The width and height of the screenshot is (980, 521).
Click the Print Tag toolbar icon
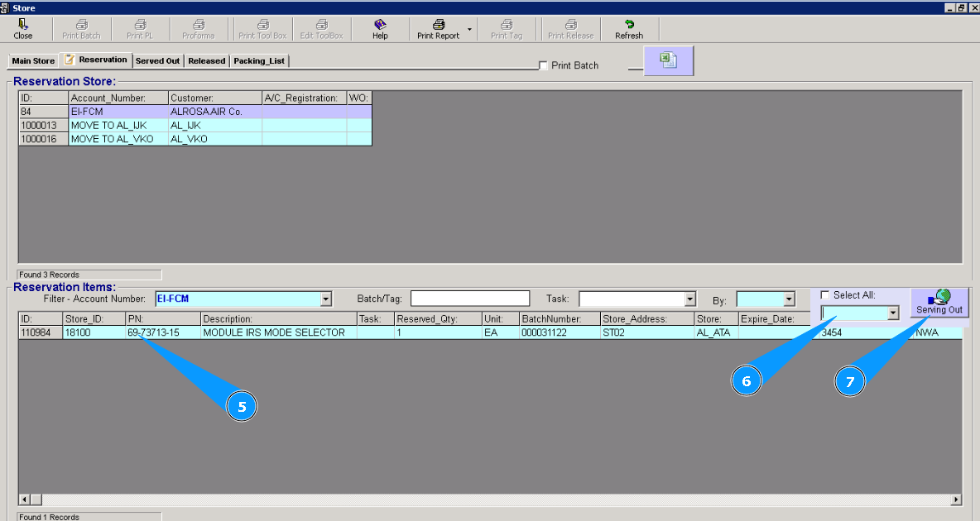tap(507, 29)
